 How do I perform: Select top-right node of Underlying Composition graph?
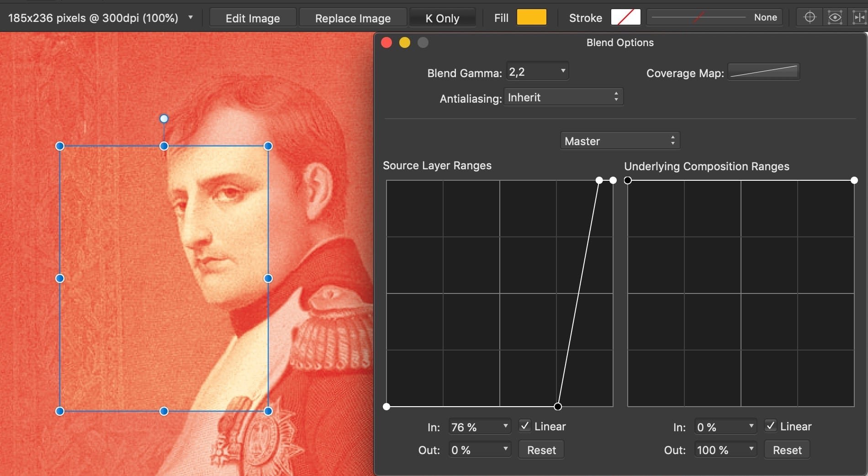pos(854,180)
